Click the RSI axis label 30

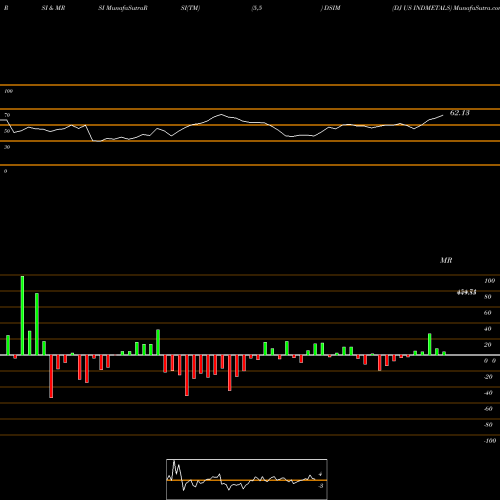pos(7,147)
